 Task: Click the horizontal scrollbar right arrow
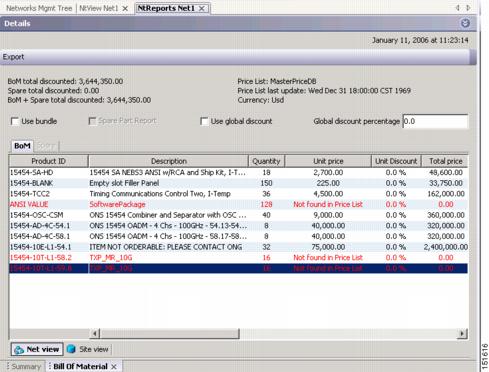click(x=462, y=333)
